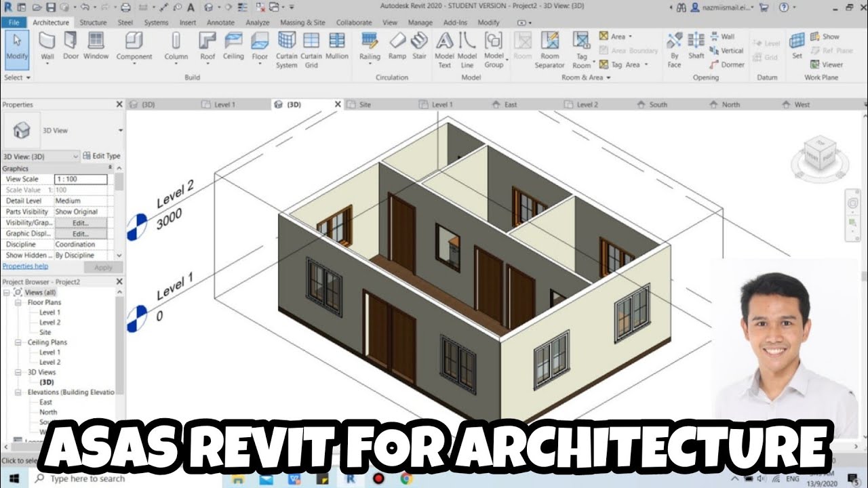This screenshot has width=868, height=488.
Task: Switch to the South elevation view tab
Action: pyautogui.click(x=658, y=104)
